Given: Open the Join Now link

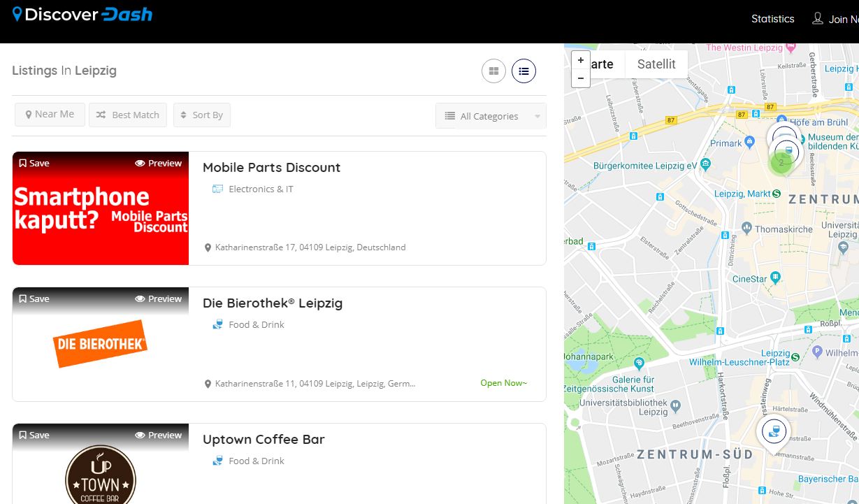Looking at the screenshot, I should pyautogui.click(x=844, y=20).
